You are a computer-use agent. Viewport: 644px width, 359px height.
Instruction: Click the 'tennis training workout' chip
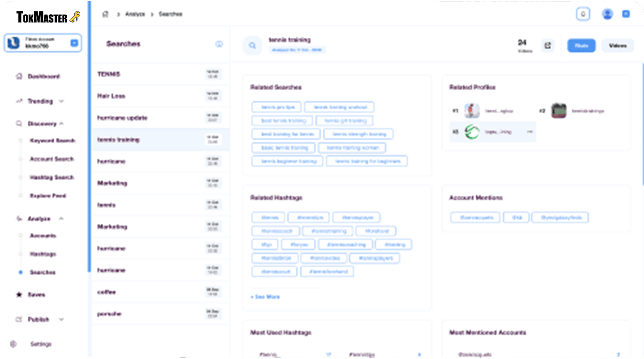pyautogui.click(x=340, y=107)
